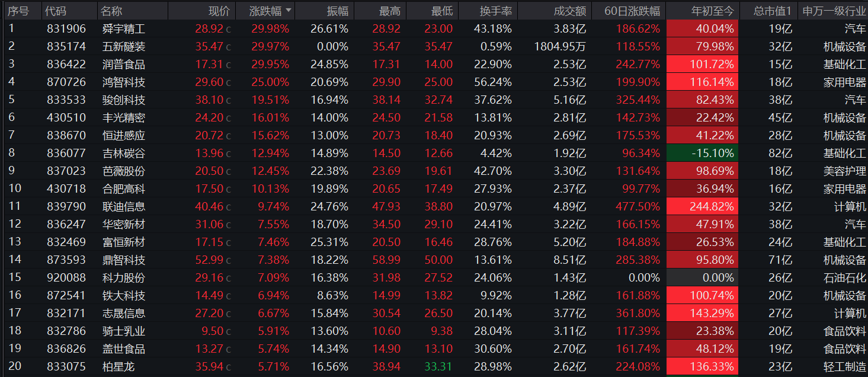Click the 成交额 column header
The image size is (868, 377).
[x=569, y=11]
